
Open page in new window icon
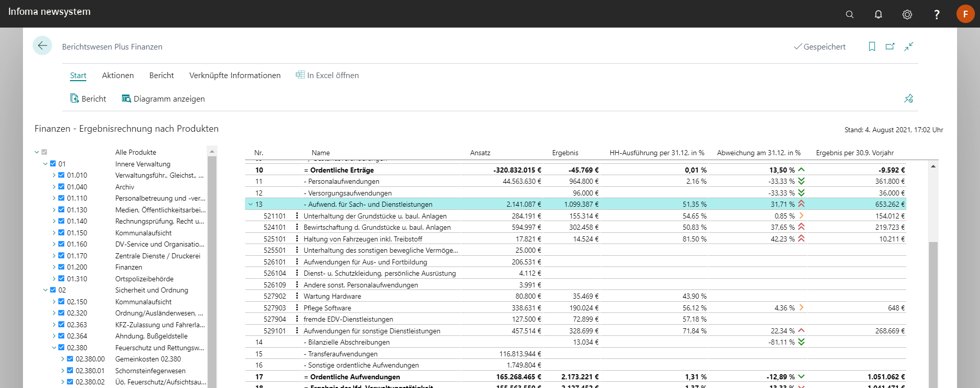[x=890, y=46]
